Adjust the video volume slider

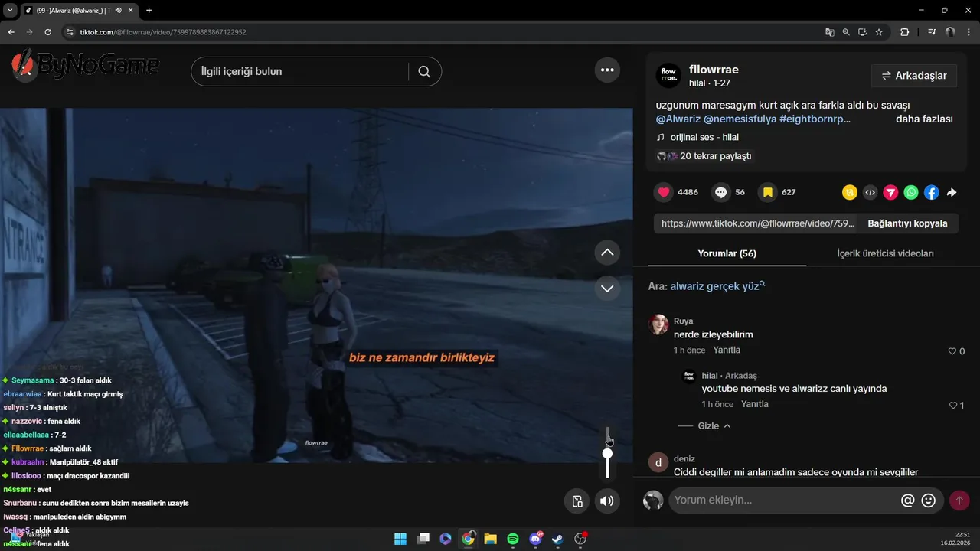click(607, 453)
